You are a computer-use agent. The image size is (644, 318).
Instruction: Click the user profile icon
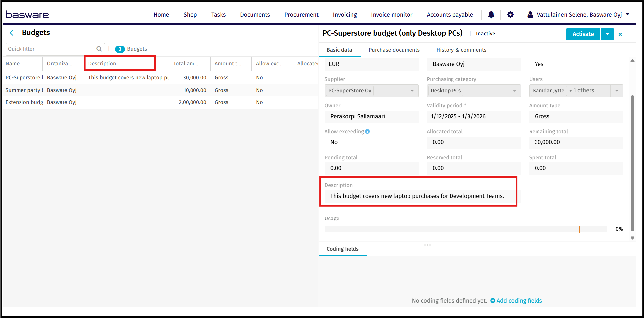530,15
